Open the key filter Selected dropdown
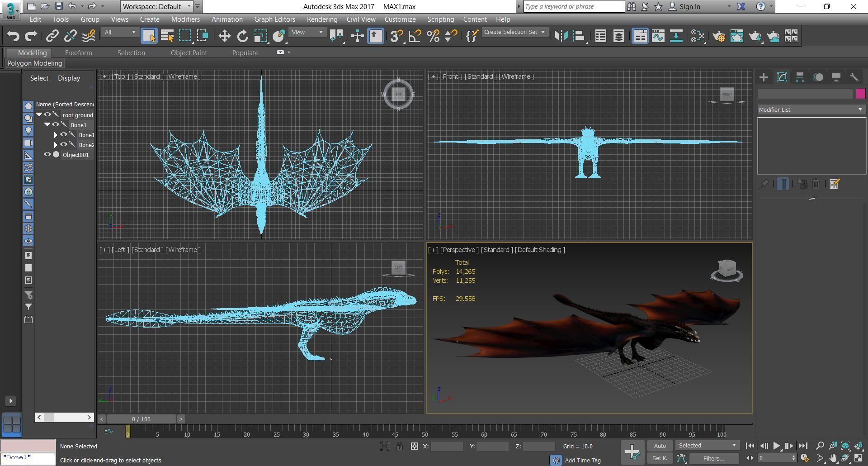Viewport: 868px width, 466px height. pos(707,446)
